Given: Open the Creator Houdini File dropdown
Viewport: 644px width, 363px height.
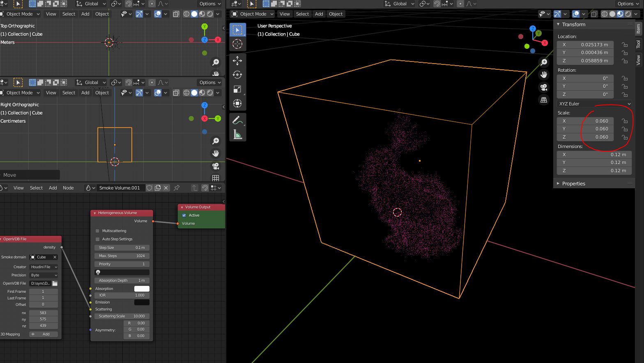Looking at the screenshot, I should (44, 267).
